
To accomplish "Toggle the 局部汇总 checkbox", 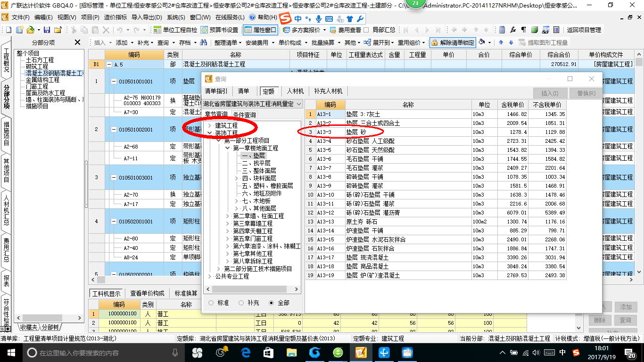I will click(x=367, y=30).
